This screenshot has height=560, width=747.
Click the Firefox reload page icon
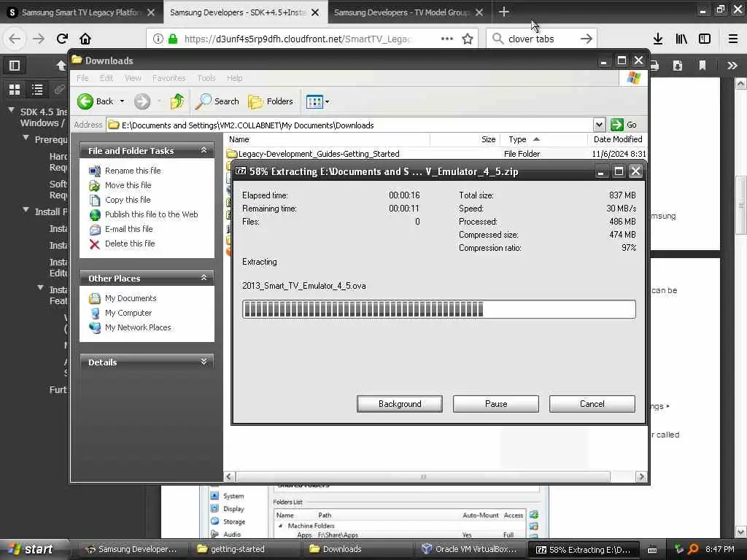point(62,39)
